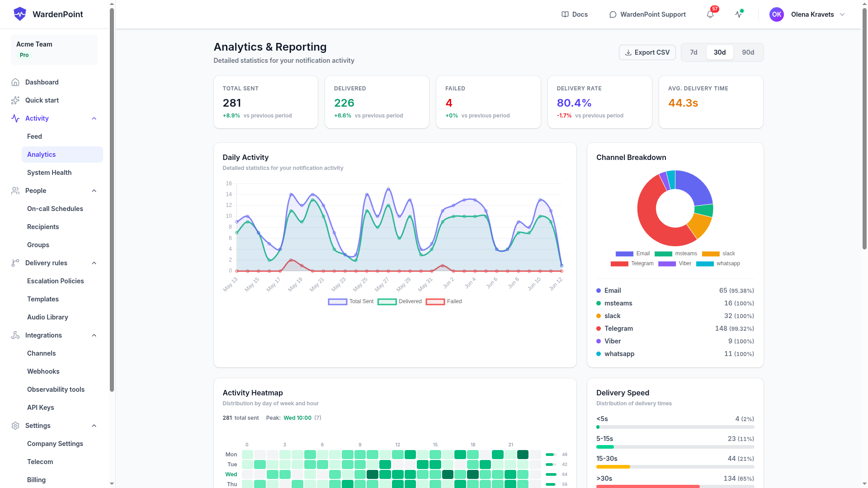Toggle the Failed chart legend
The image size is (868, 488).
click(x=444, y=301)
